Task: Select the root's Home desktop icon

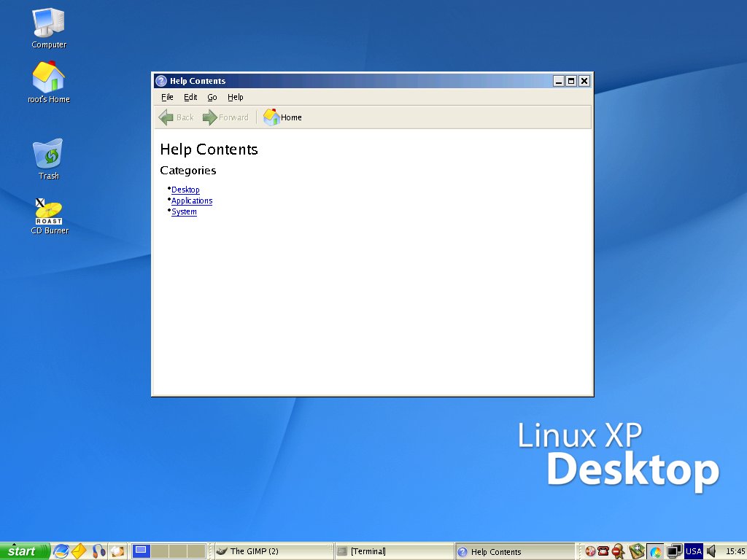Action: coord(49,82)
